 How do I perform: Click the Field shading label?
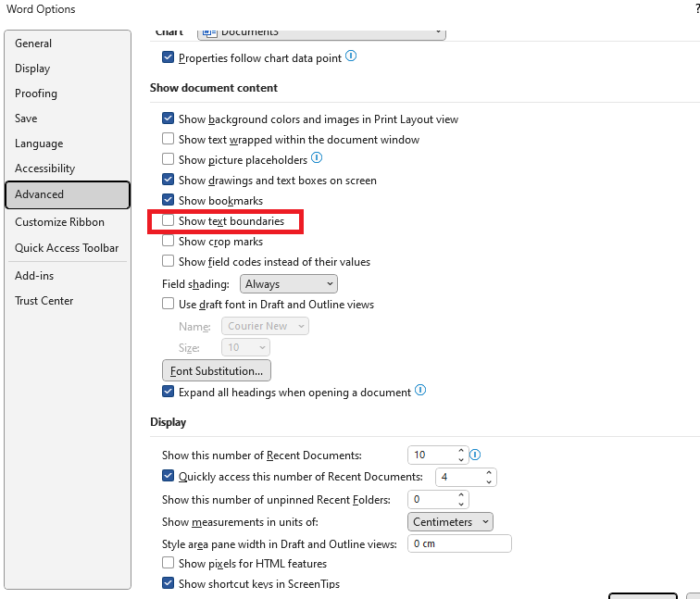pos(195,284)
